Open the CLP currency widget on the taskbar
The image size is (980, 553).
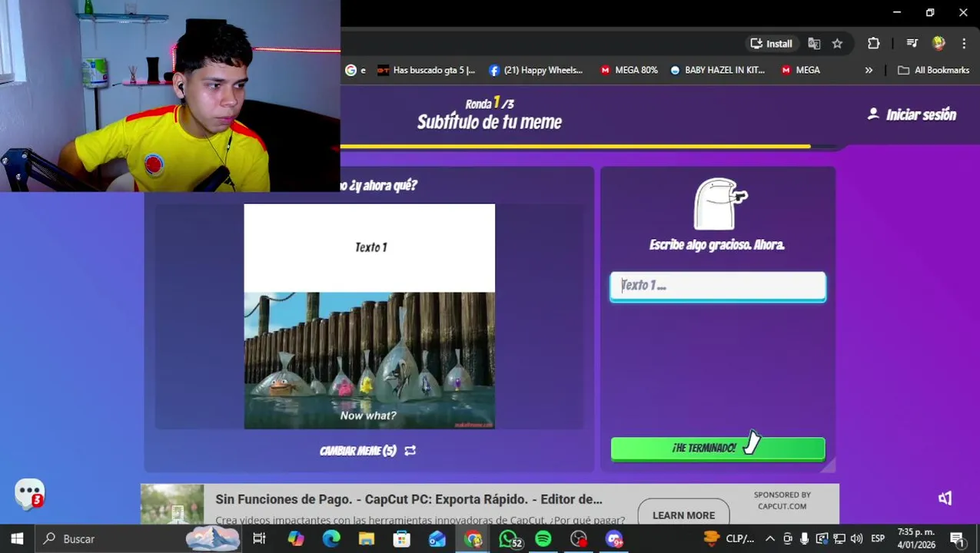(x=729, y=539)
